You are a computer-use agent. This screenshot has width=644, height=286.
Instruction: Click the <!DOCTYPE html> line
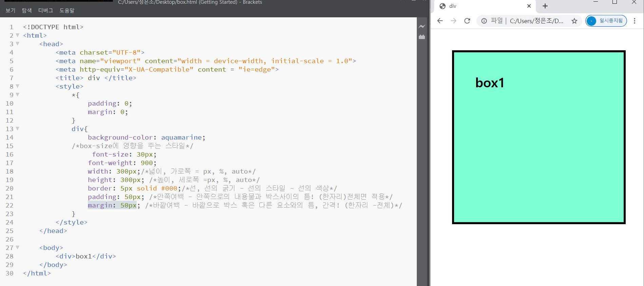tap(53, 27)
